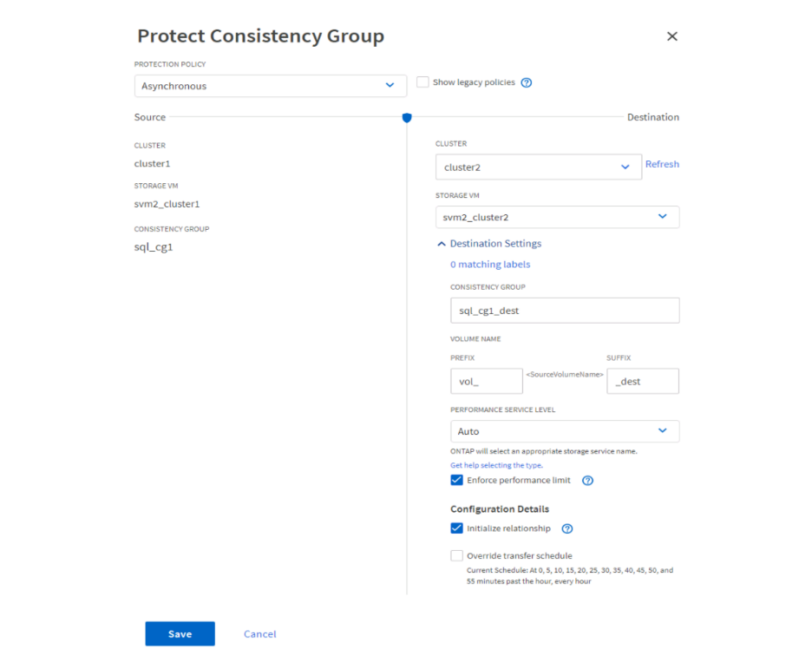The image size is (812, 649).
Task: Close the Protect Consistency Group dialog
Action: 671,36
